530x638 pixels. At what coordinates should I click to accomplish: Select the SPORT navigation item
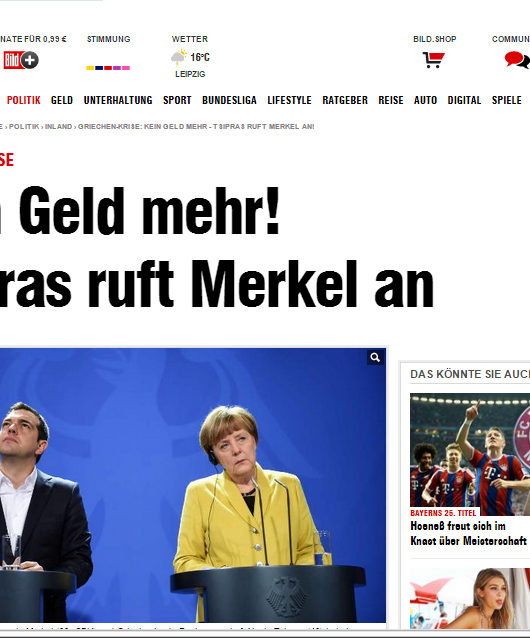coord(177,100)
